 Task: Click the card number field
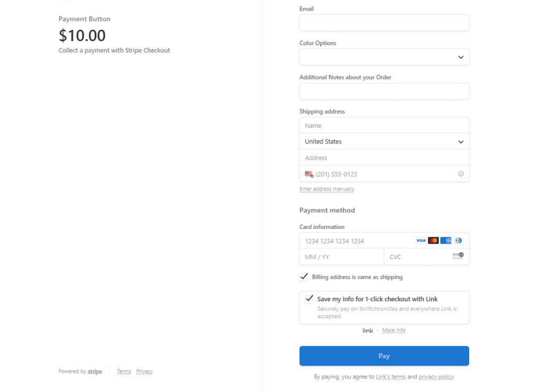356,241
